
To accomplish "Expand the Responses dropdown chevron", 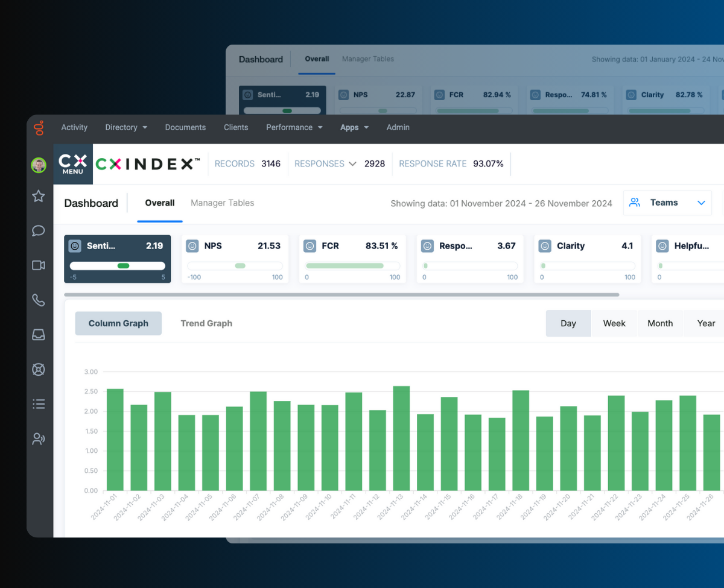I will point(352,164).
